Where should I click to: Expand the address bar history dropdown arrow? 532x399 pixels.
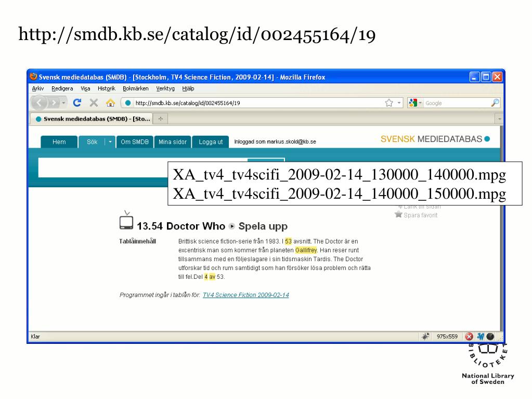coord(399,103)
